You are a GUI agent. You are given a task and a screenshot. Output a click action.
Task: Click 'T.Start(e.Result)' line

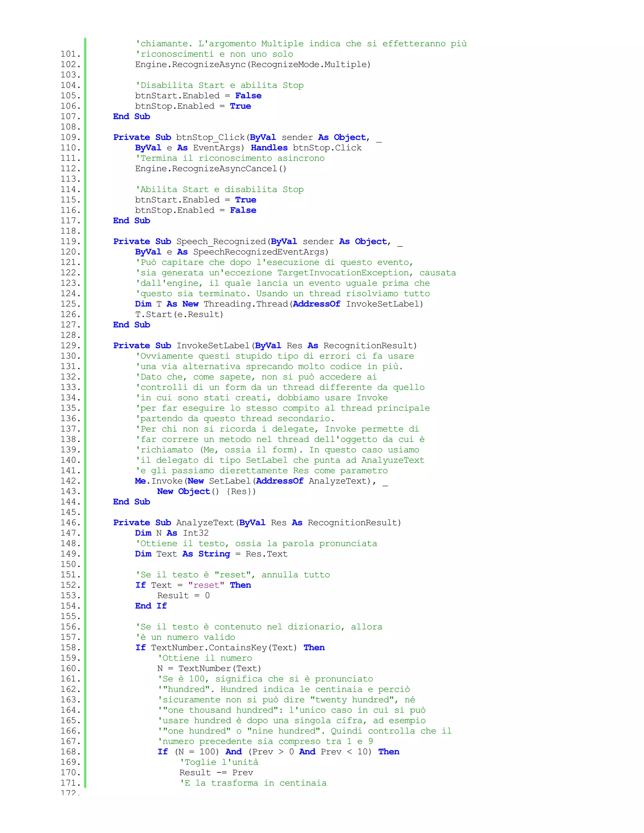coord(179,314)
